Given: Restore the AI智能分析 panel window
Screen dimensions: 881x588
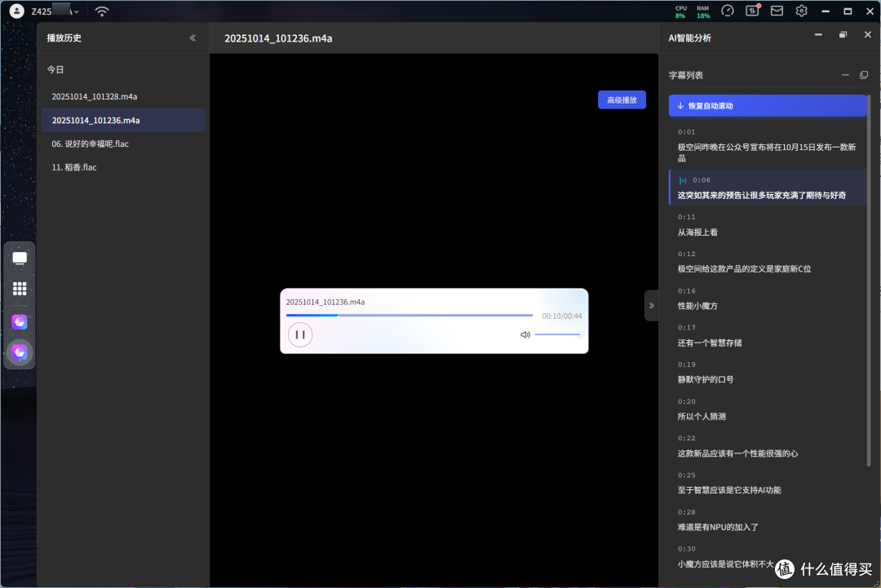Looking at the screenshot, I should click(x=843, y=35).
